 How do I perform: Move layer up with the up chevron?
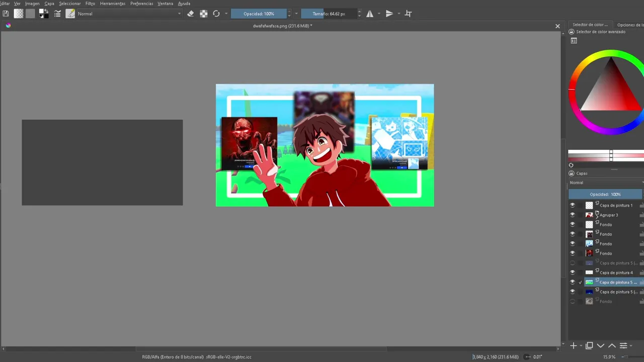tap(612, 345)
